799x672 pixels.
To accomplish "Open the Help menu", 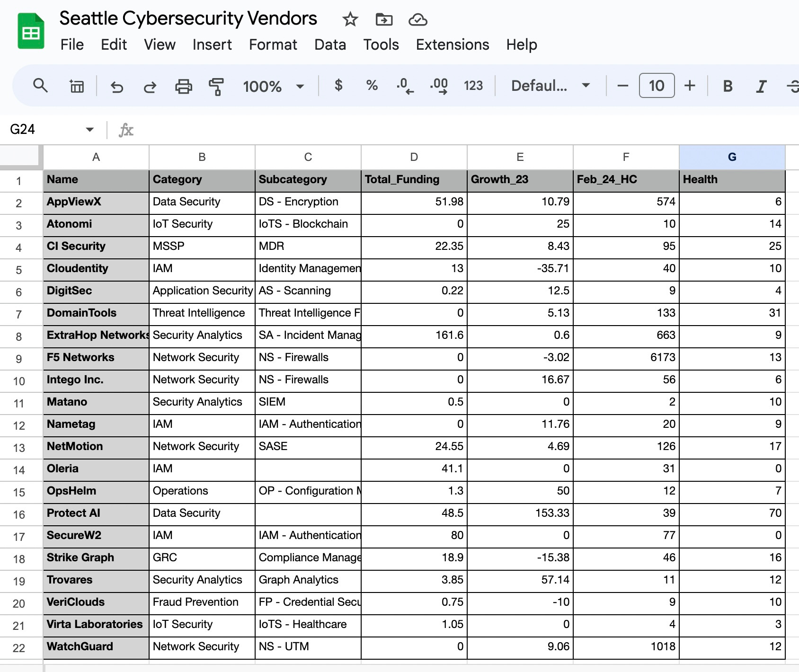I will (522, 45).
